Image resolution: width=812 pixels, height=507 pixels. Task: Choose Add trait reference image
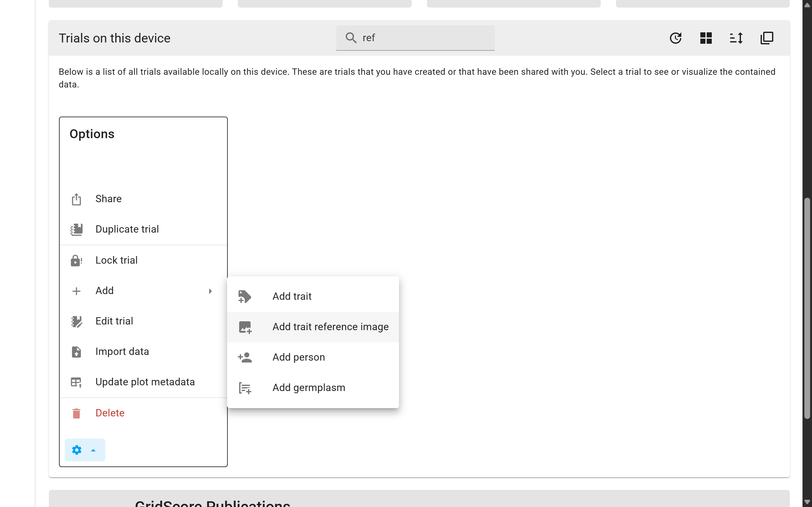click(x=330, y=327)
